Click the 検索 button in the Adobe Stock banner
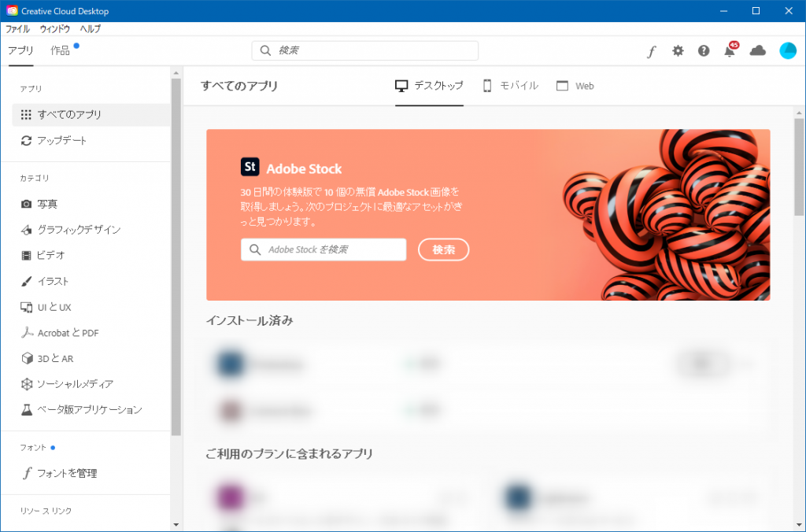 point(444,249)
